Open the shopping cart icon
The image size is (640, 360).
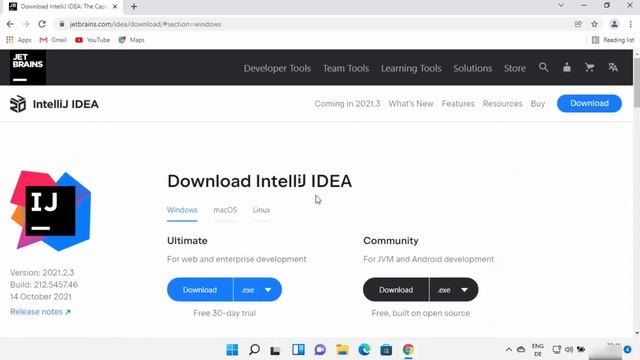coord(589,67)
